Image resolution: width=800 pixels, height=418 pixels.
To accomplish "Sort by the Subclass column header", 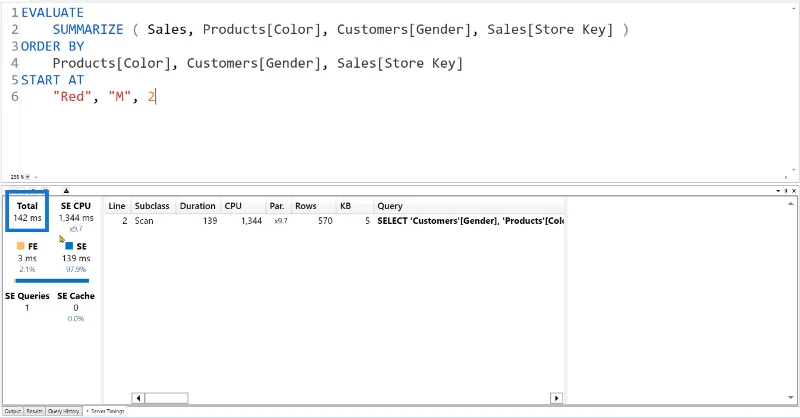I will [x=152, y=206].
